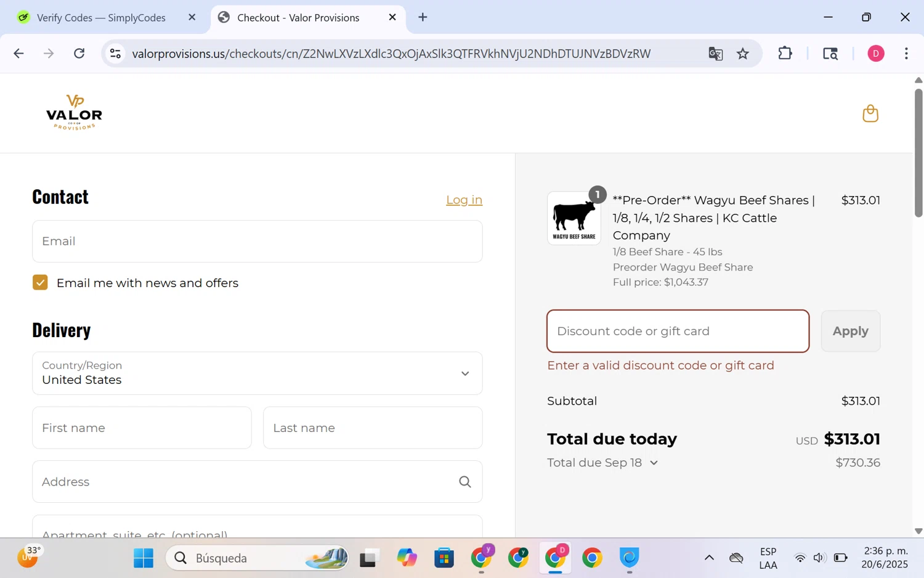Click the 1/8 Beef Share - 45 lbs text
The height and width of the screenshot is (578, 924).
pyautogui.click(x=667, y=252)
